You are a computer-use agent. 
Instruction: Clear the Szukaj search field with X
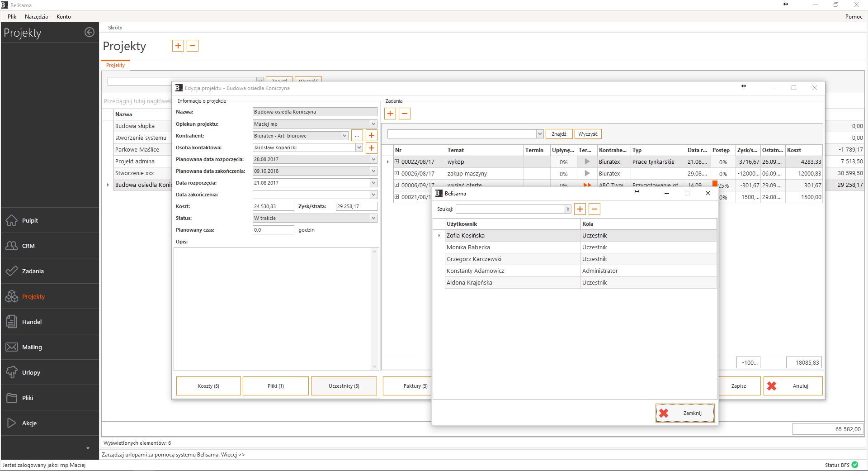click(x=567, y=209)
